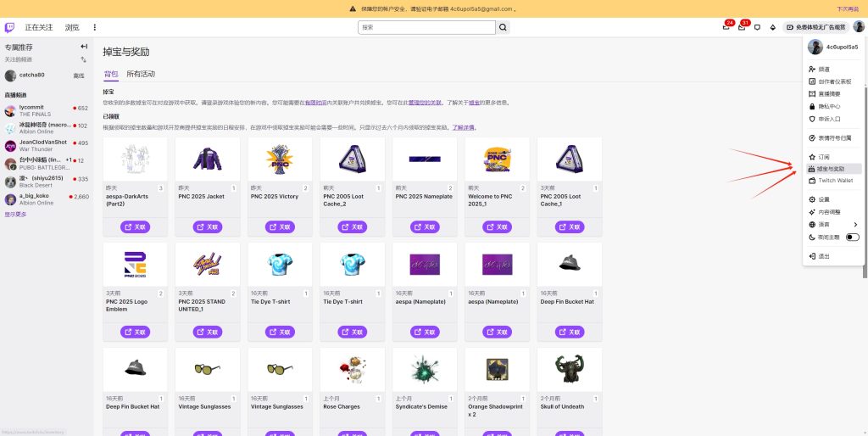868x436 pixels.
Task: Open the three-dot more menu in the top navigation
Action: point(95,27)
